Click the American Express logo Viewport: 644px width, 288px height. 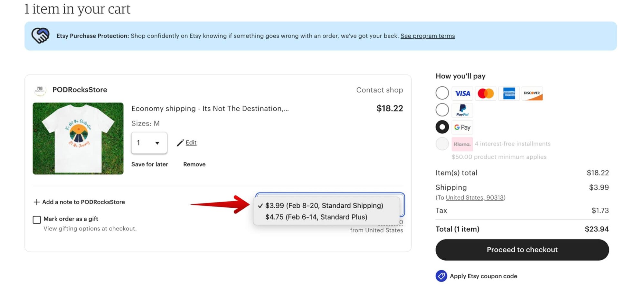coord(509,93)
